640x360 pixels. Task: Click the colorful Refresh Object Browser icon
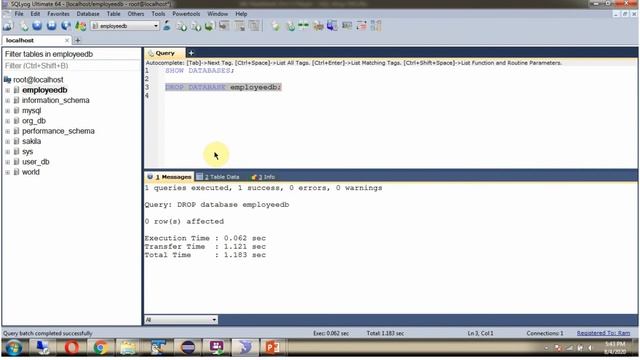[80, 26]
